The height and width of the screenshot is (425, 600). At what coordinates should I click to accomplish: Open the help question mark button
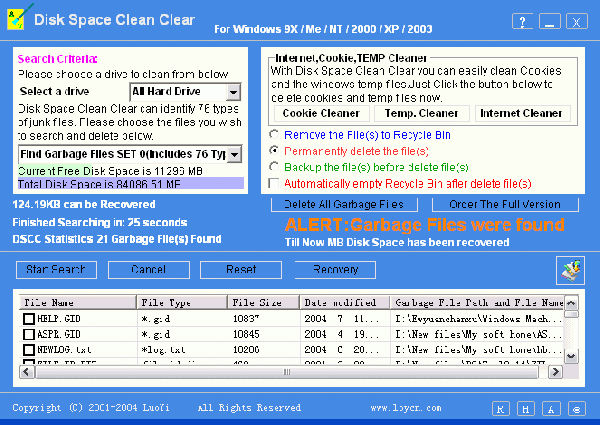[522, 21]
